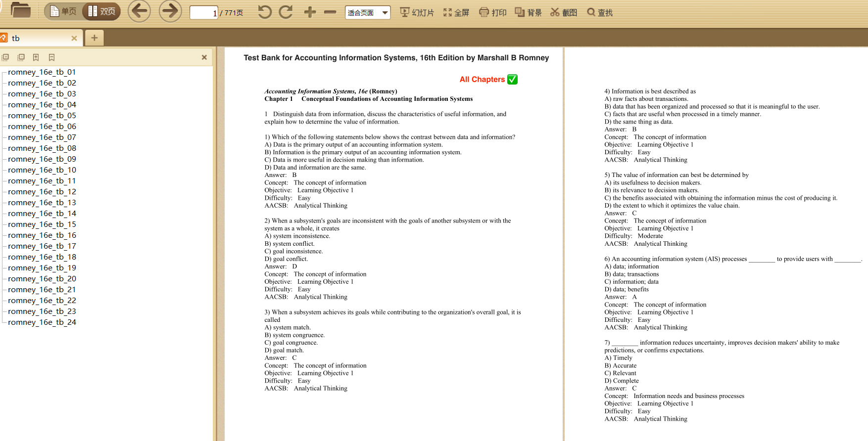Screen dimensions: 868x441
Task: Click the page number input field
Action: tap(204, 12)
